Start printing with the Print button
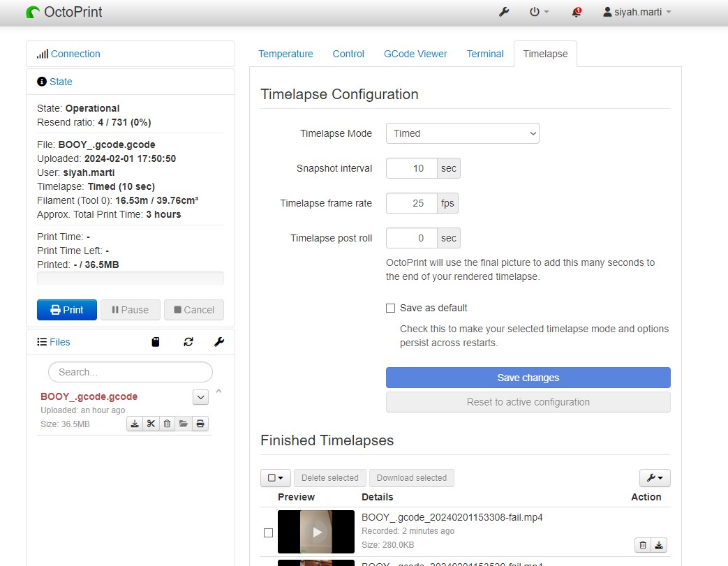The image size is (728, 566). click(67, 310)
